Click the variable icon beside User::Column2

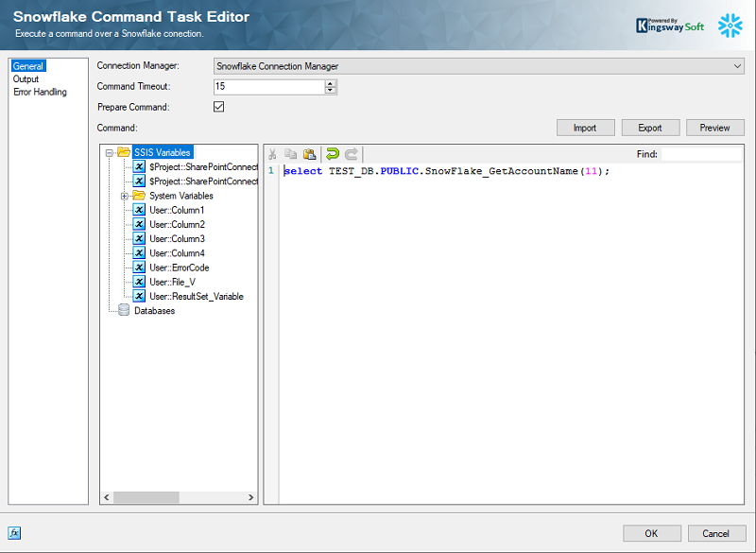(139, 224)
